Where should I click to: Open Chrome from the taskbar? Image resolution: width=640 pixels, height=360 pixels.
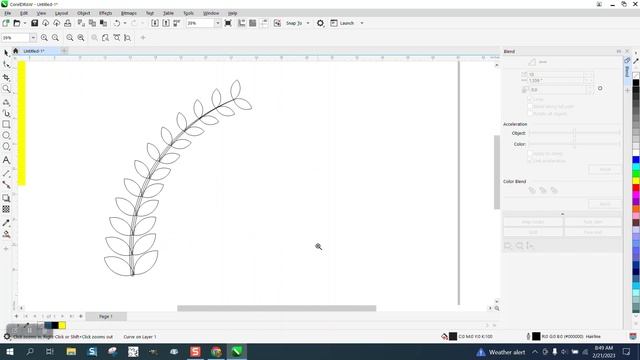tap(216, 352)
